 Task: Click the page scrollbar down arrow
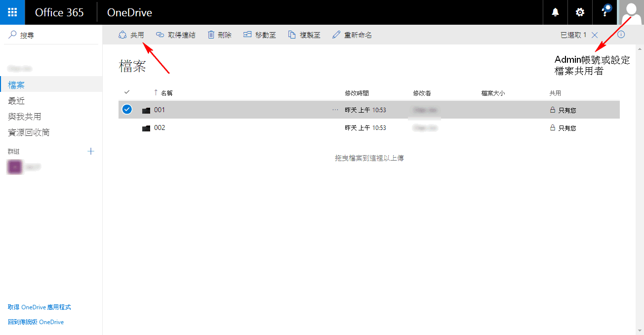point(640,331)
